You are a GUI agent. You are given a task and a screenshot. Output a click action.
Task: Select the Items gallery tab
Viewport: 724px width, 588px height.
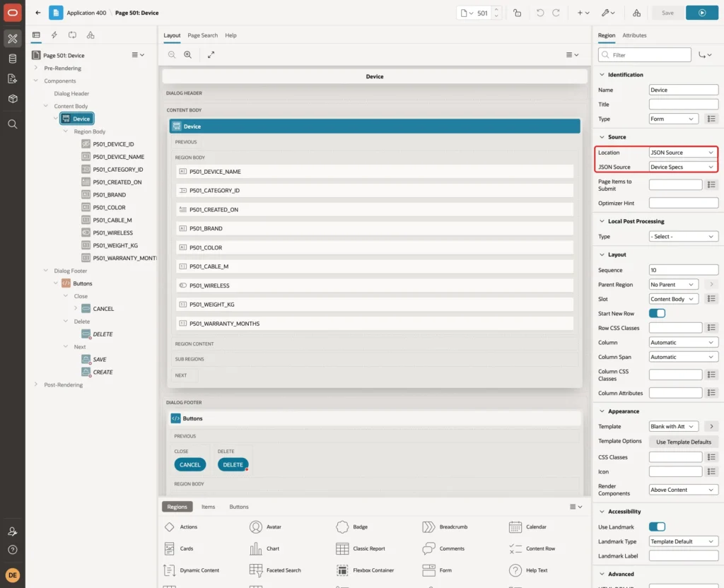[209, 507]
